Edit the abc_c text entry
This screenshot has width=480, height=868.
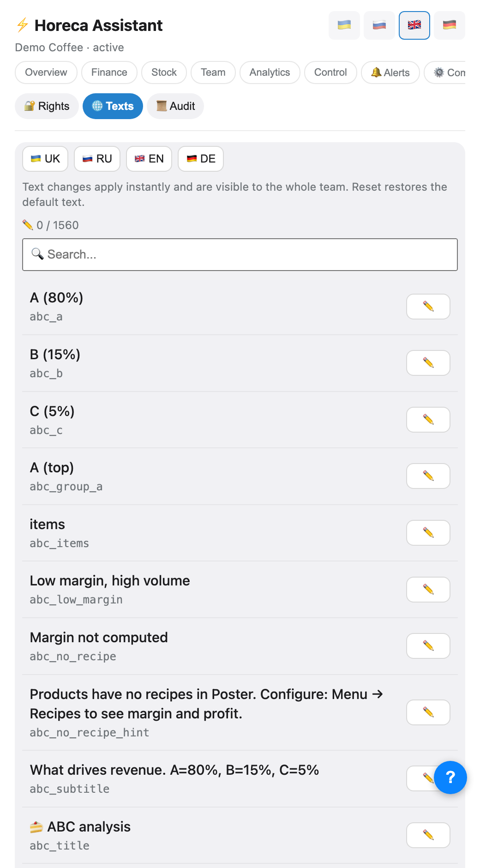click(428, 420)
